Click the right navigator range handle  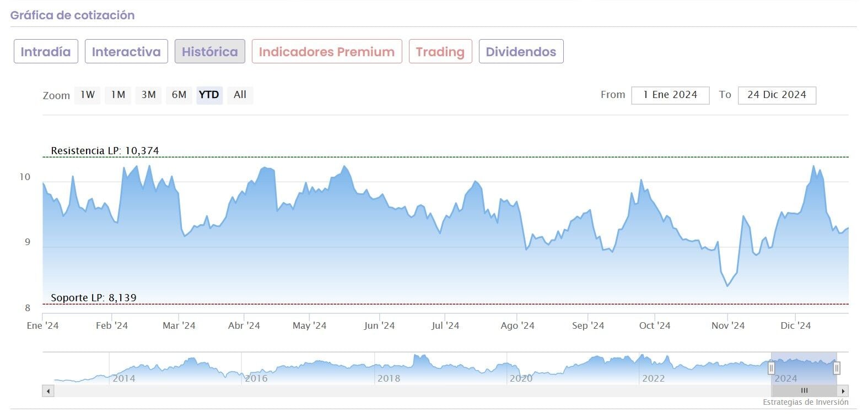pyautogui.click(x=837, y=368)
